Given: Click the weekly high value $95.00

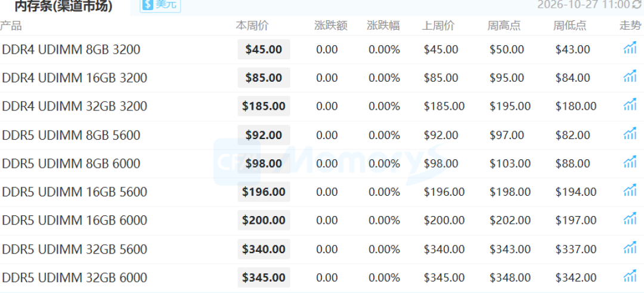Looking at the screenshot, I should click(507, 78).
